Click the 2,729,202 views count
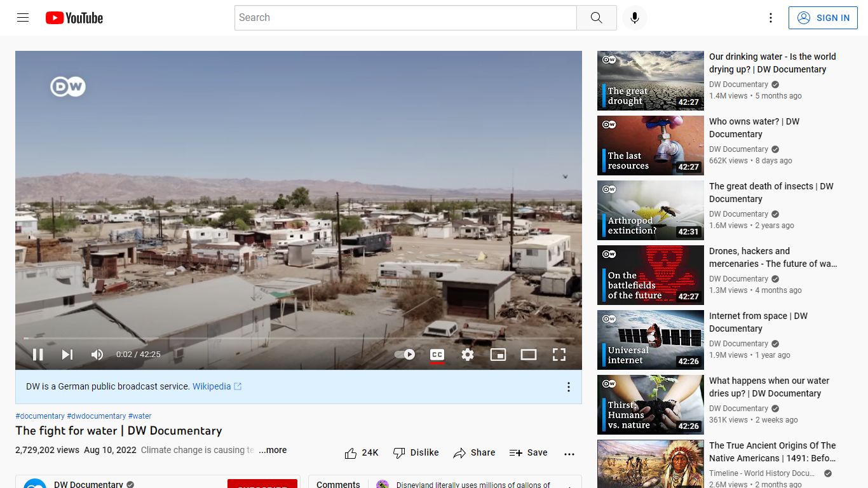This screenshot has width=868, height=488. [x=47, y=450]
